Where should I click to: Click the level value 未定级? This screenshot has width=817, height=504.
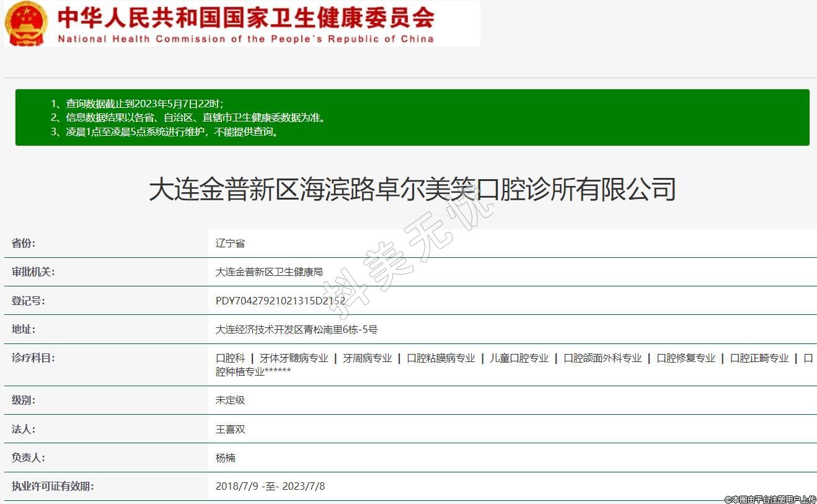(230, 400)
